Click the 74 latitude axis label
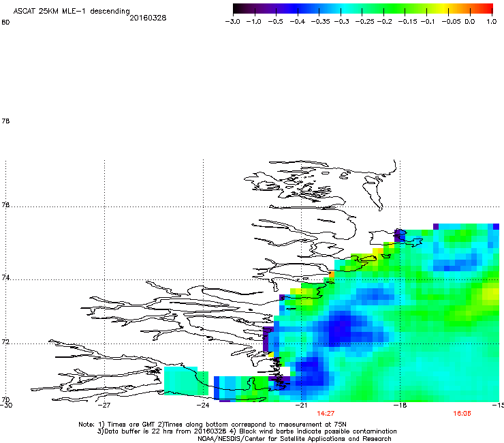The height and width of the screenshot is (443, 504). click(5, 277)
